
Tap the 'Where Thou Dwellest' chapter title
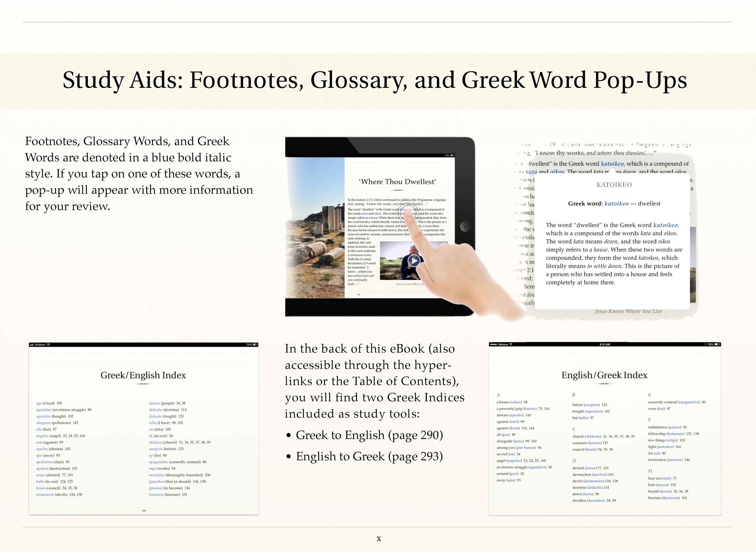pos(397,182)
